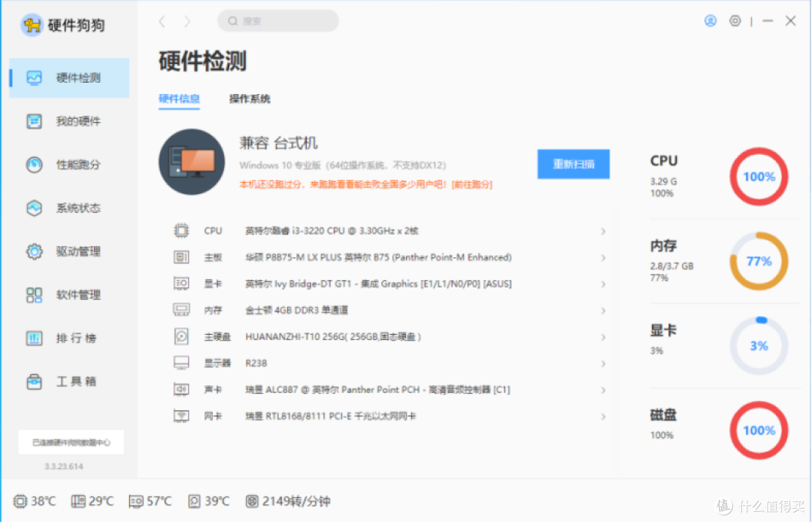This screenshot has width=812, height=523.
Task: Open 软件管理 in the sidebar
Action: 69,295
